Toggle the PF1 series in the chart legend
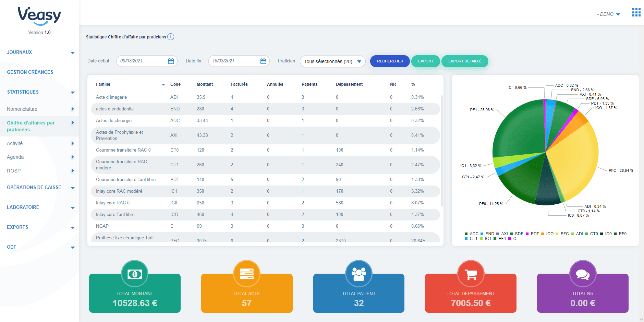Viewport: 644px width, 322px height. click(x=500, y=239)
